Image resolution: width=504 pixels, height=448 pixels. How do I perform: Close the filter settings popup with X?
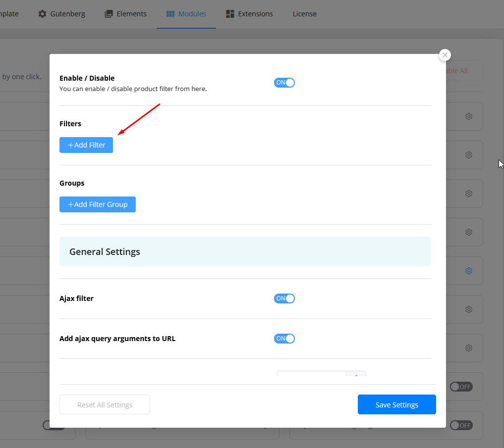click(x=445, y=55)
